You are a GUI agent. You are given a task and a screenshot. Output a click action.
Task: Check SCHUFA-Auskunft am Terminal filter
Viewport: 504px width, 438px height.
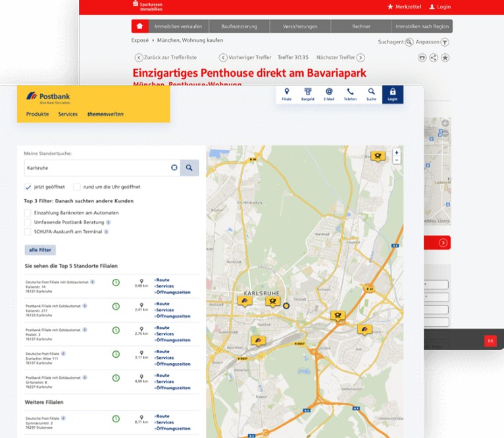pos(28,231)
